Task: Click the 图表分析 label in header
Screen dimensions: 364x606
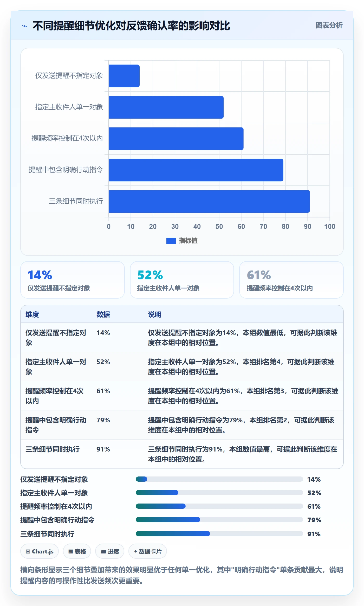Action: tap(329, 25)
